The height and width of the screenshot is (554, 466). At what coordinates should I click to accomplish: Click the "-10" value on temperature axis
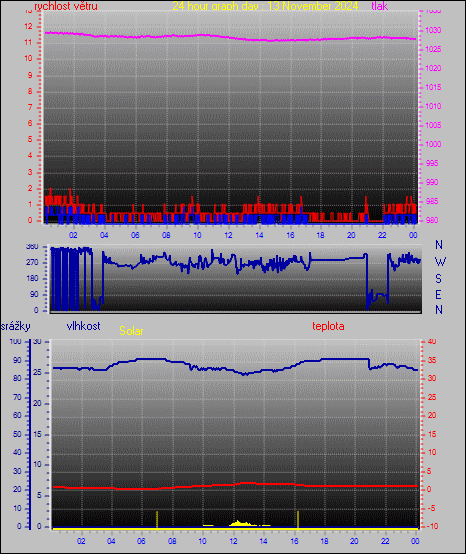pyautogui.click(x=432, y=526)
